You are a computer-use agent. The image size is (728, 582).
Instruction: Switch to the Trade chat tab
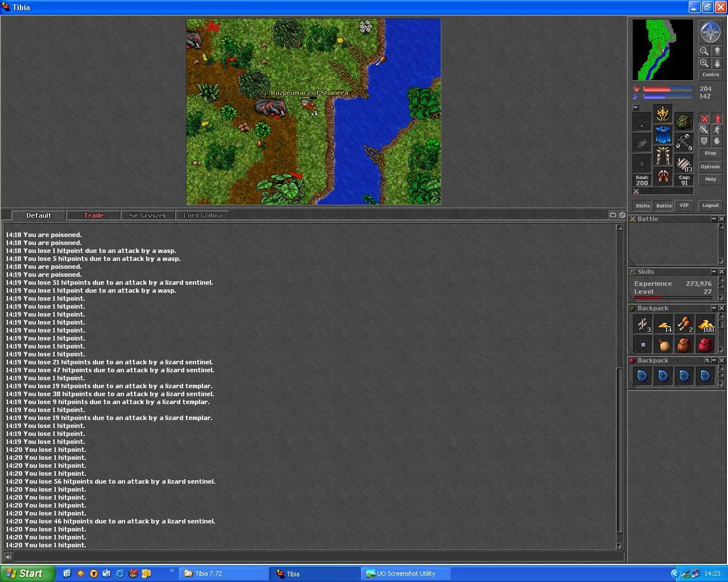tap(94, 215)
